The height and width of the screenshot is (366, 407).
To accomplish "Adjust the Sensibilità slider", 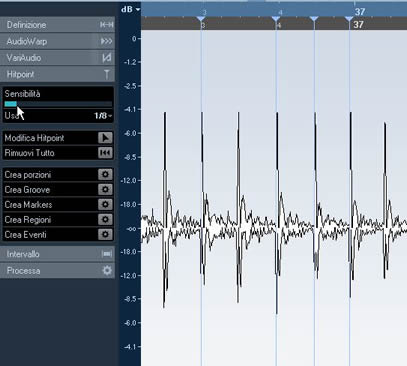I will click(x=58, y=104).
